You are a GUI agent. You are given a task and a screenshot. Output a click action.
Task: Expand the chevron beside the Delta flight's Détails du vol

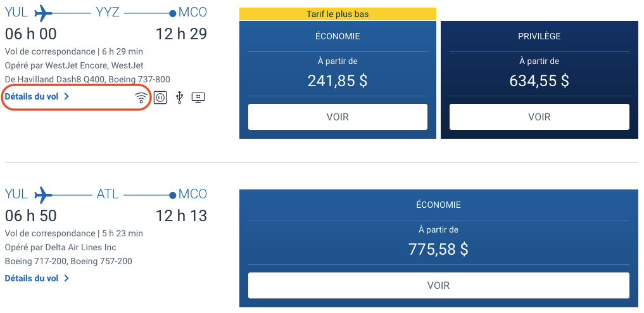click(66, 278)
